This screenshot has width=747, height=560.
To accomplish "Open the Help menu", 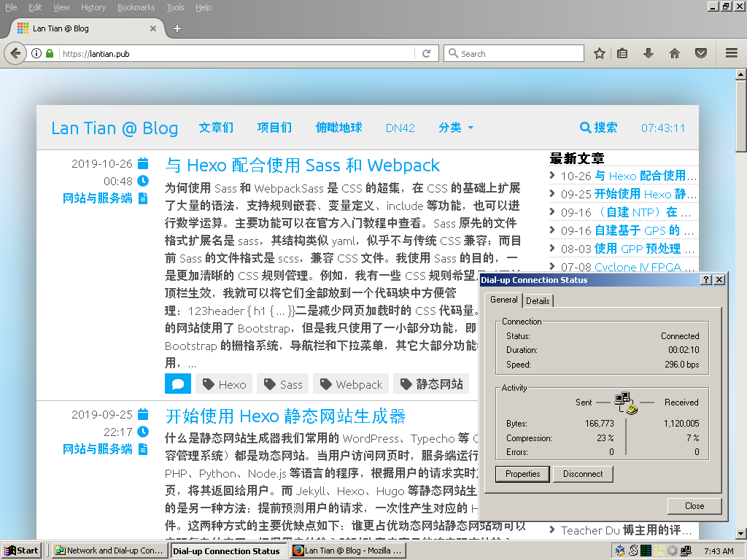I will click(204, 7).
